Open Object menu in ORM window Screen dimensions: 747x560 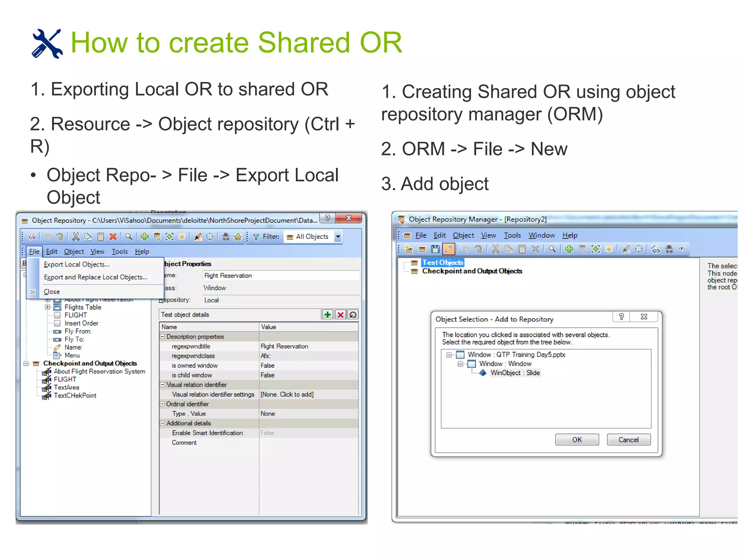(x=463, y=236)
